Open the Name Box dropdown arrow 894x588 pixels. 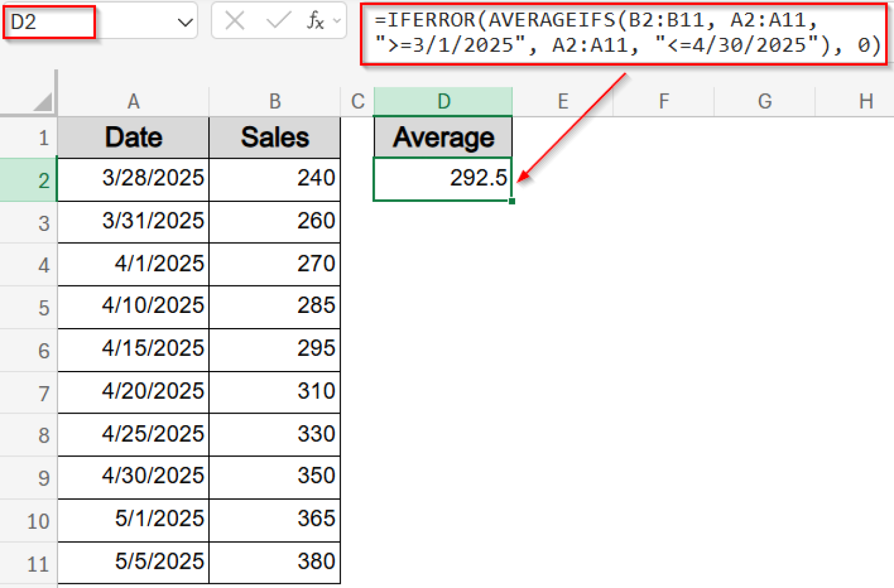[185, 21]
